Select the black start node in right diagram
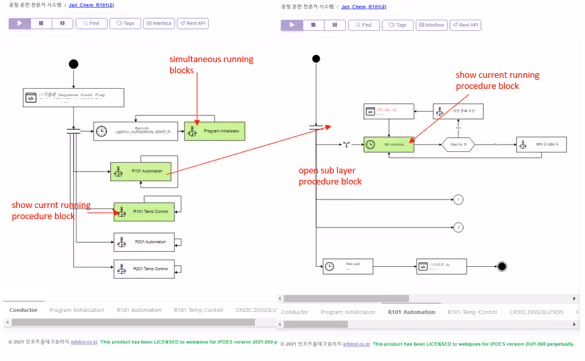 point(316,59)
